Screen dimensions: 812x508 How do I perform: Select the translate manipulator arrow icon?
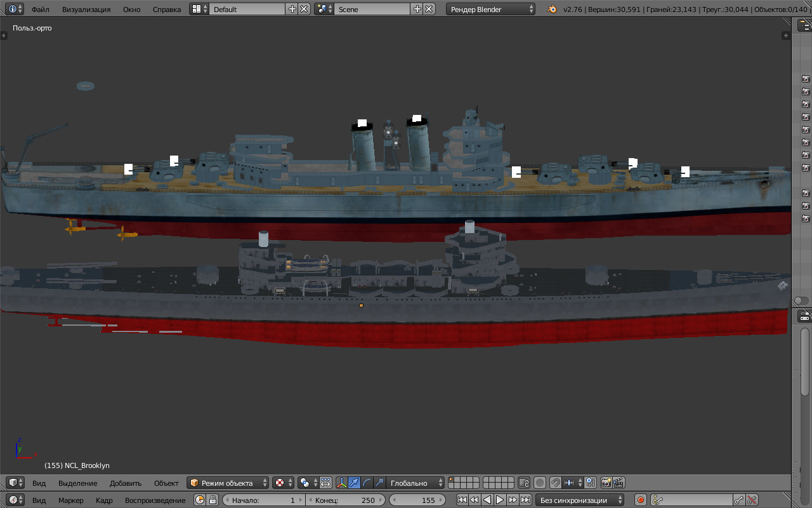pos(354,483)
